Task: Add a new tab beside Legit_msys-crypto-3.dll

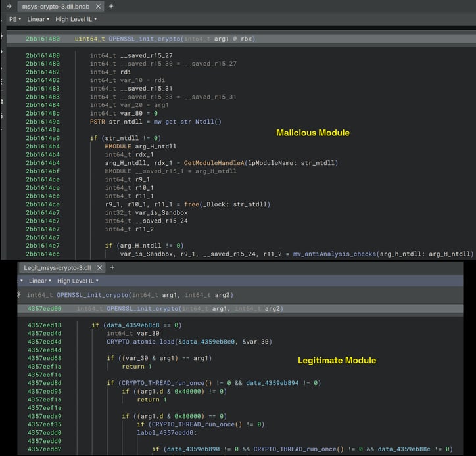Action: click(x=112, y=267)
